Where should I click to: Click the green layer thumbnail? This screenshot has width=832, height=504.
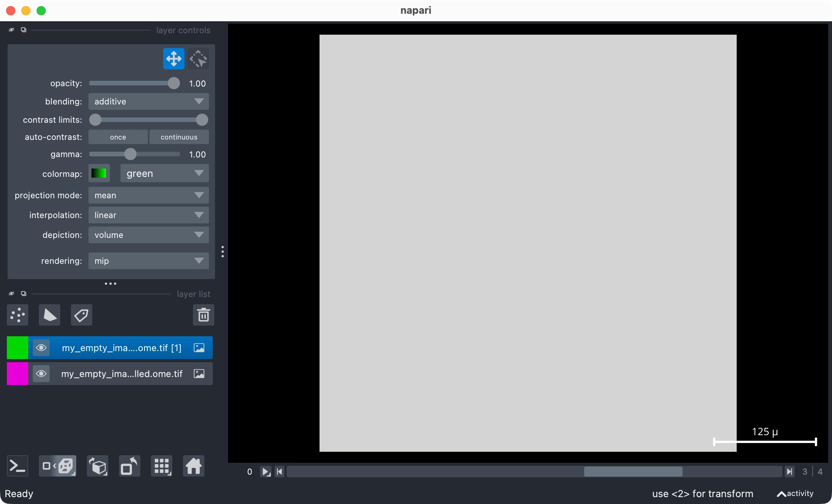(x=18, y=348)
